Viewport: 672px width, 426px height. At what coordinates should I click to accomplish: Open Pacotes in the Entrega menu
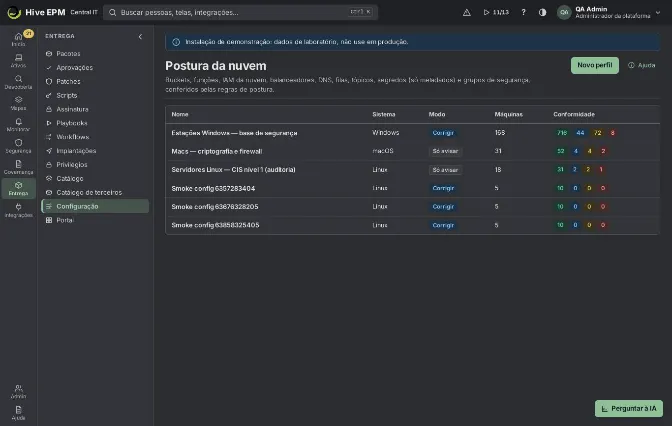pos(95,54)
